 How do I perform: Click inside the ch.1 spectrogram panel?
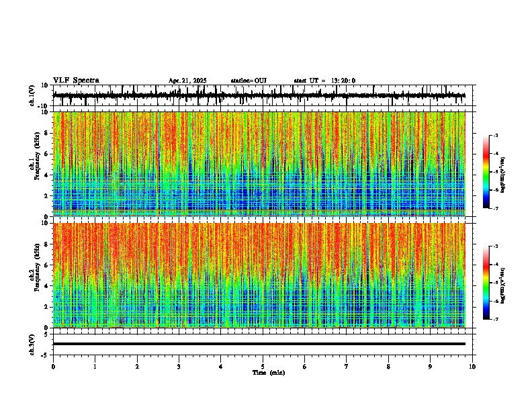pyautogui.click(x=259, y=164)
